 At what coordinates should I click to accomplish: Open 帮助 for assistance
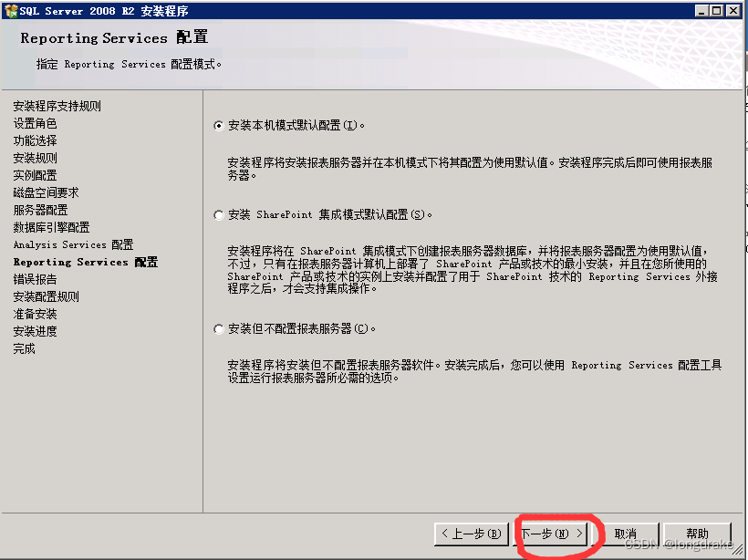(698, 534)
